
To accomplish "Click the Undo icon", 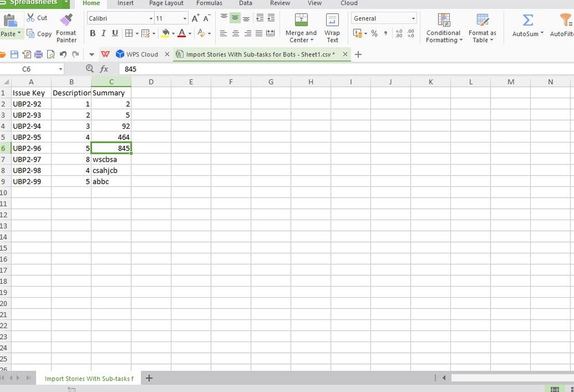I will (63, 54).
